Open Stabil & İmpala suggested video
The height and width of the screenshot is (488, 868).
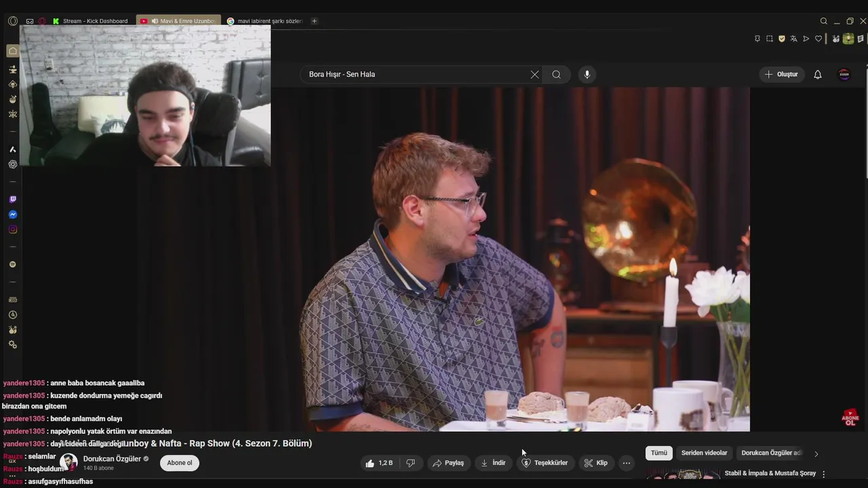tap(770, 473)
